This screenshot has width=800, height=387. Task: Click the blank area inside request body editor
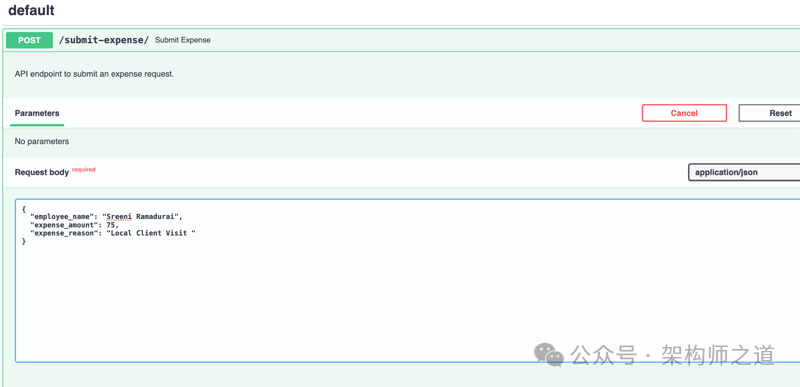407,301
